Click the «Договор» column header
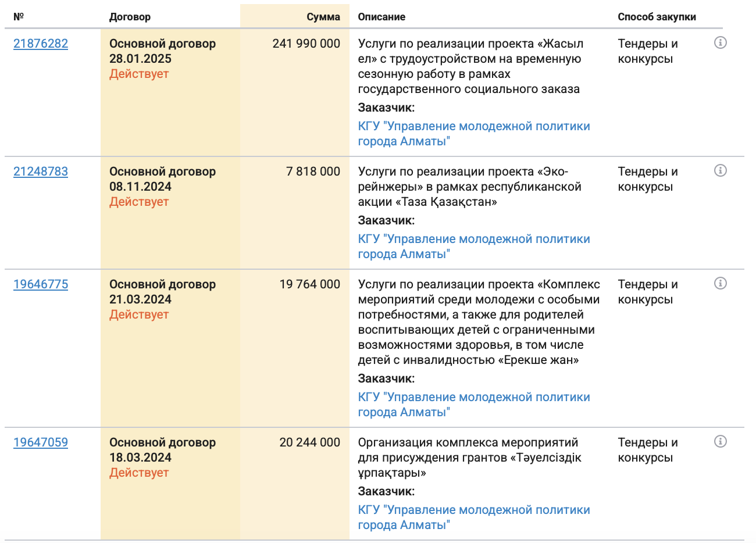 pyautogui.click(x=130, y=17)
